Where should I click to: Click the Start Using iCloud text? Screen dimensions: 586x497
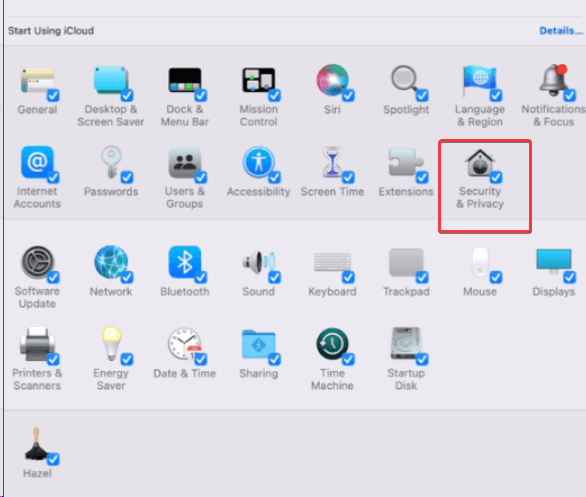pos(51,31)
